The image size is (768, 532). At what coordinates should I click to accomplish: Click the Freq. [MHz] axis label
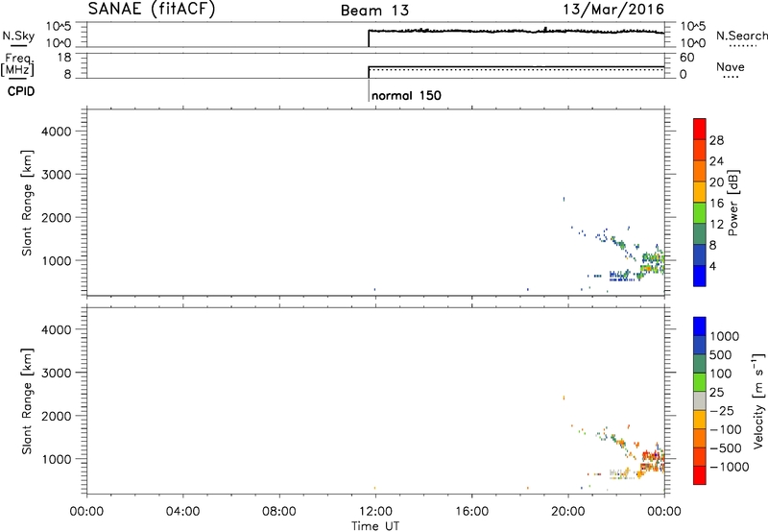17,64
